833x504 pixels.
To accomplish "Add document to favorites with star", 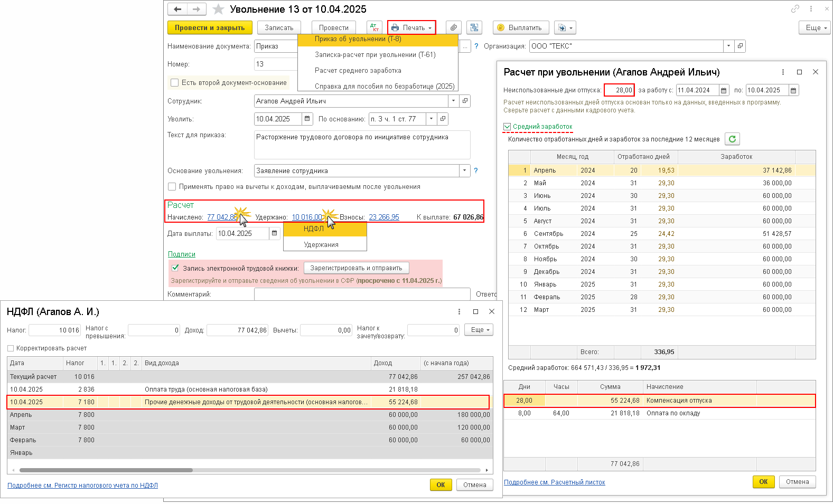I will click(x=218, y=9).
